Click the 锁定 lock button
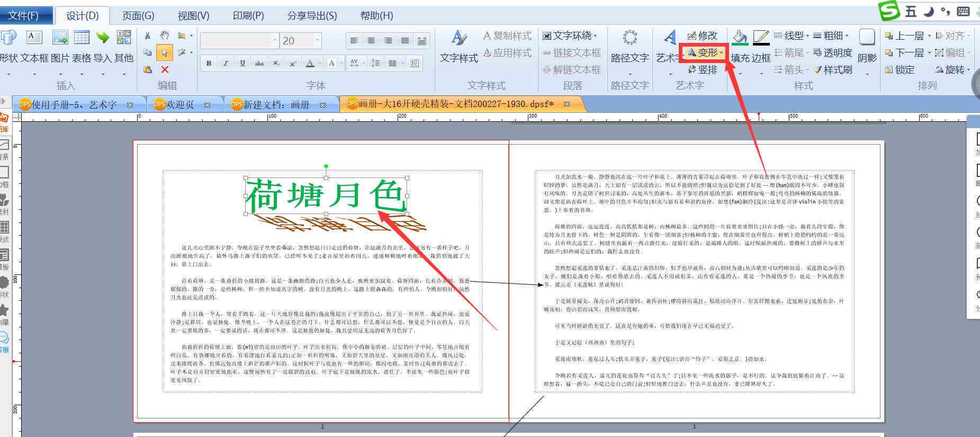 pos(900,69)
